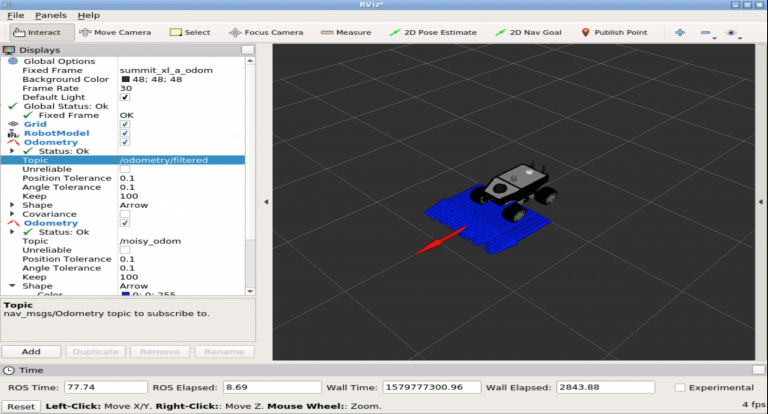Image resolution: width=768 pixels, height=414 pixels.
Task: Click the ROS Time field
Action: pos(106,387)
